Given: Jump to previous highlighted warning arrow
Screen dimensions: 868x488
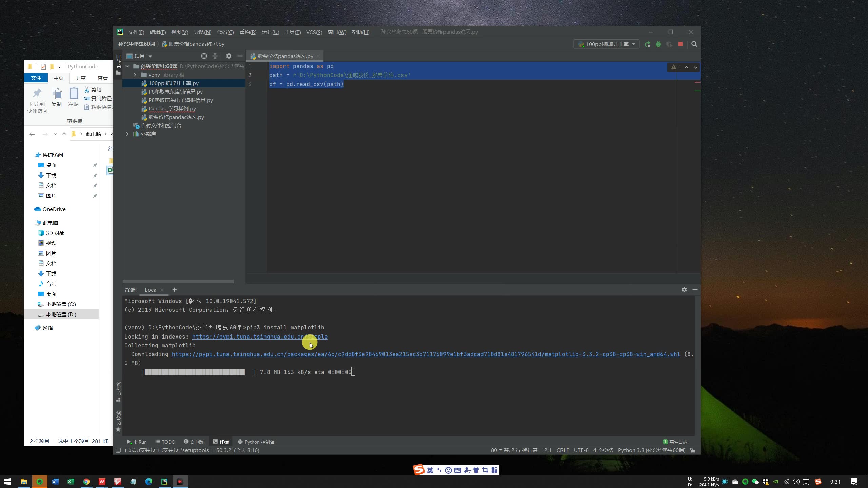Looking at the screenshot, I should coord(687,67).
